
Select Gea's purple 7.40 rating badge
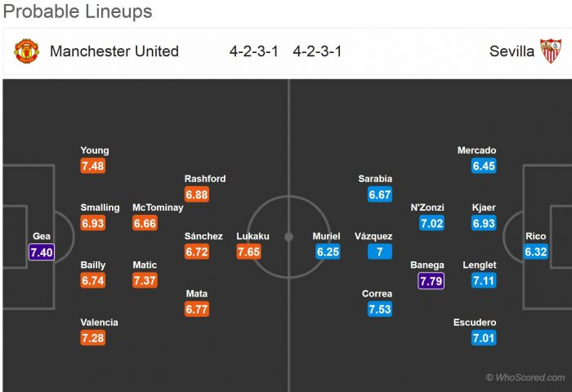coord(42,252)
